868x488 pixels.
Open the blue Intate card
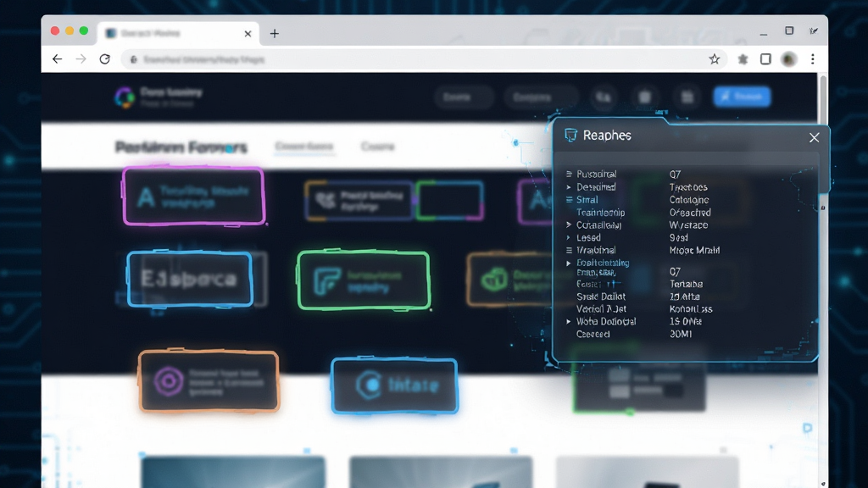coord(394,385)
